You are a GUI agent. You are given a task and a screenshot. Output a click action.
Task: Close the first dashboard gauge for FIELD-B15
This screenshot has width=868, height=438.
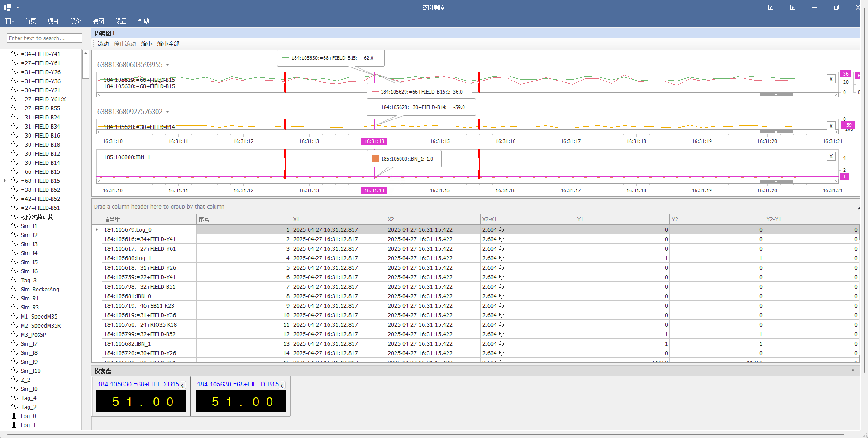pos(182,386)
